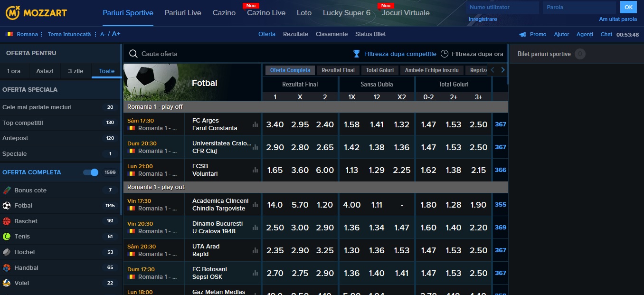This screenshot has width=644, height=295.
Task: Select the Total Goluri market tab
Action: click(380, 70)
